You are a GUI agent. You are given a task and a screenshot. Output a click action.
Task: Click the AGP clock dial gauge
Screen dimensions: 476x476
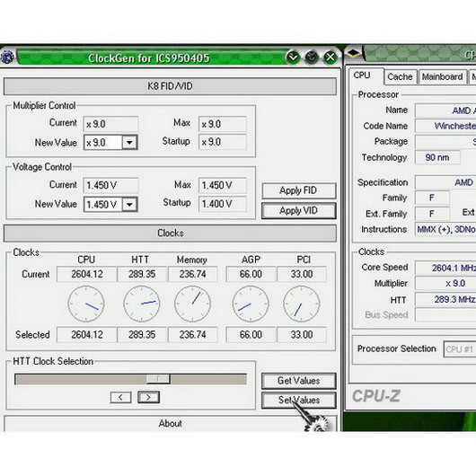[x=251, y=304]
